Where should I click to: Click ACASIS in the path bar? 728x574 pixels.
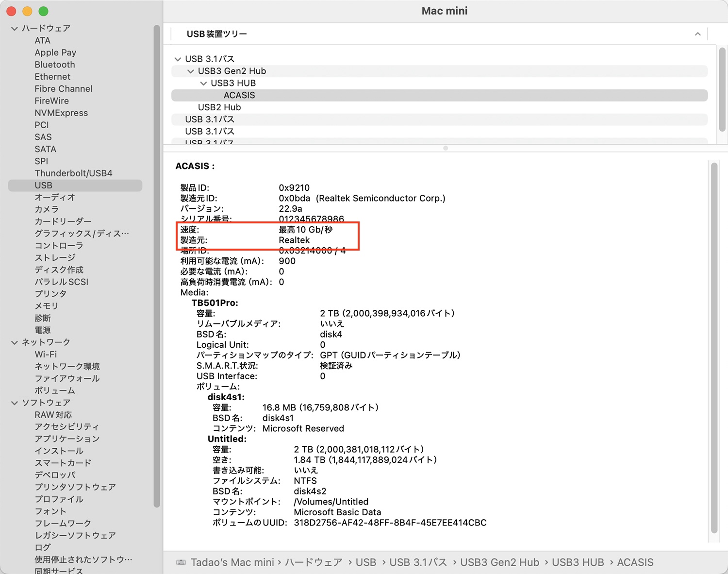point(635,562)
